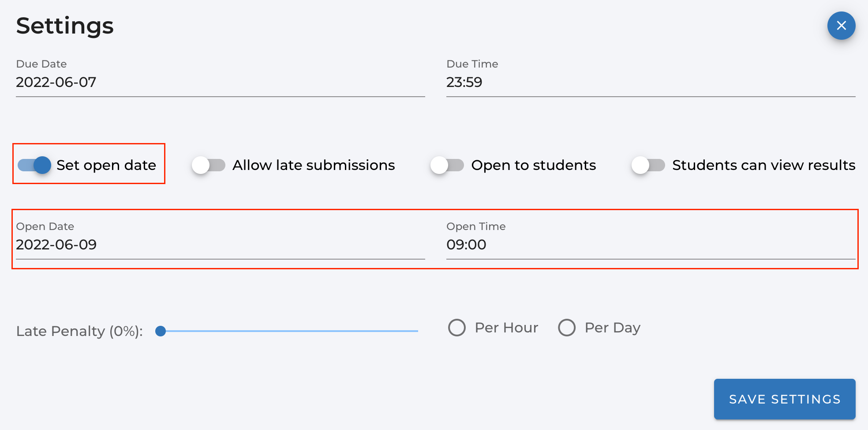Select the Per Day radio button
Image resolution: width=868 pixels, height=430 pixels.
coord(567,328)
